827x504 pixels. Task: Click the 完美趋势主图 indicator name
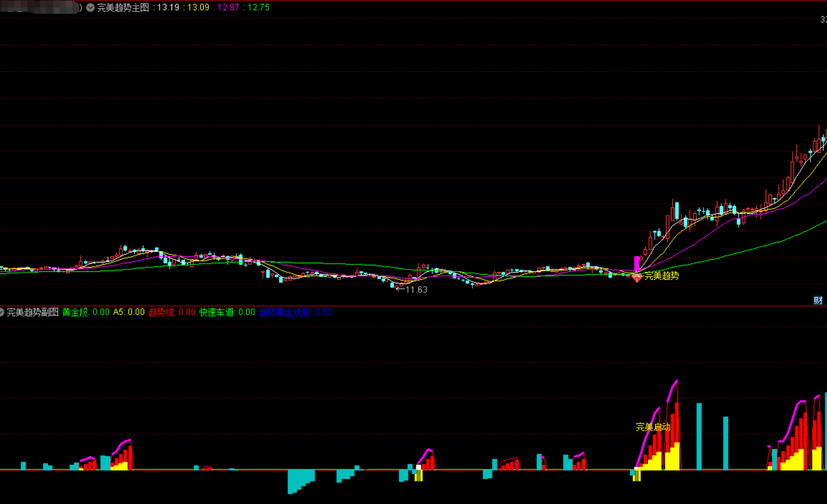123,7
